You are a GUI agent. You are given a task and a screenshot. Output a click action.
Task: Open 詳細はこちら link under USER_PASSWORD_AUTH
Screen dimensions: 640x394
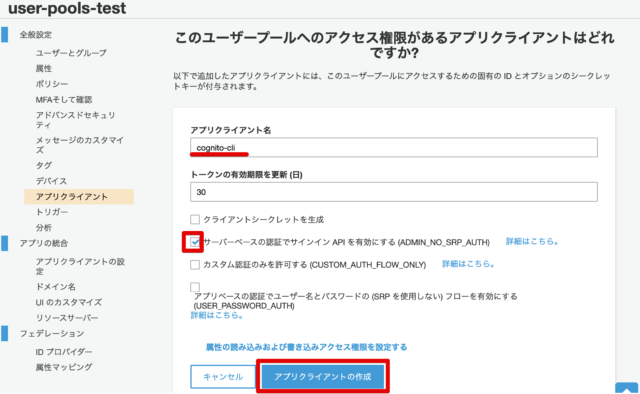click(217, 315)
